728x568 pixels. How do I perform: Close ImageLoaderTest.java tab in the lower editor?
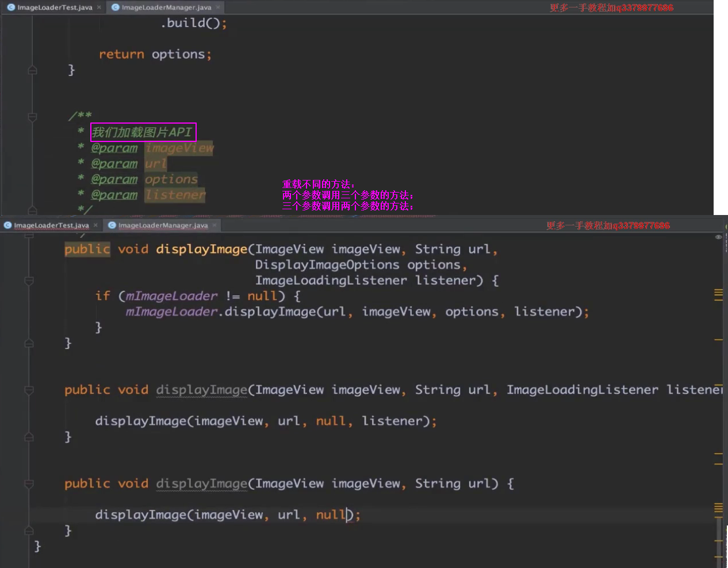[x=95, y=225]
